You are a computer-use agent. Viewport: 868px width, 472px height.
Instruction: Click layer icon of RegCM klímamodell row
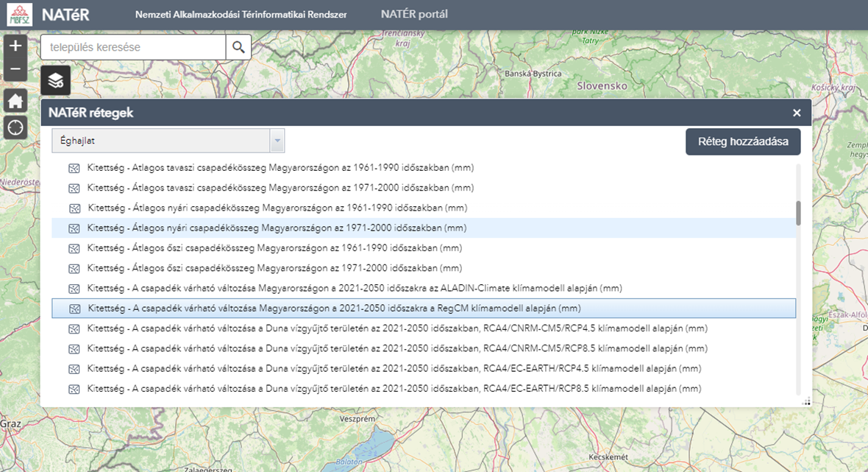74,309
